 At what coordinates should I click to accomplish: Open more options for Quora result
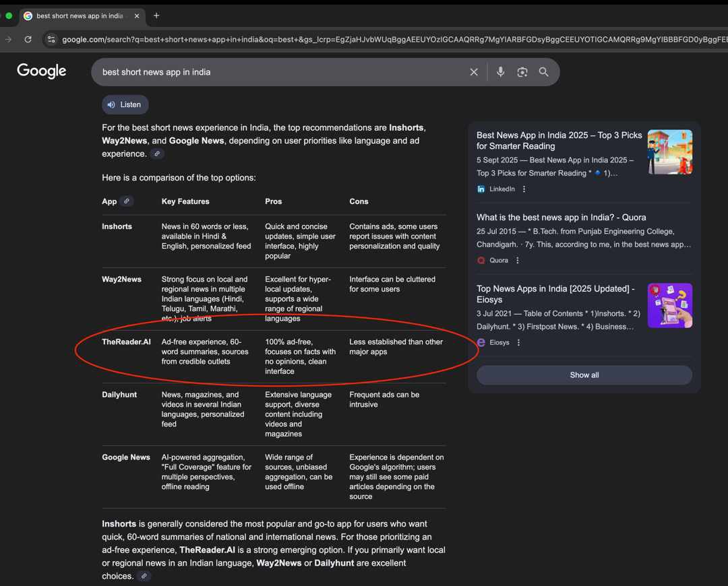pos(517,260)
